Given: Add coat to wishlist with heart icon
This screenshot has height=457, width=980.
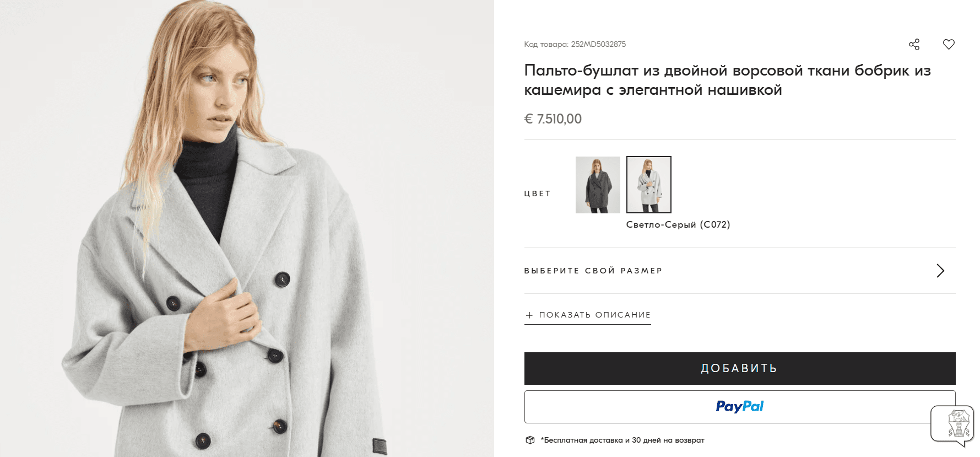Looking at the screenshot, I should coord(949,45).
